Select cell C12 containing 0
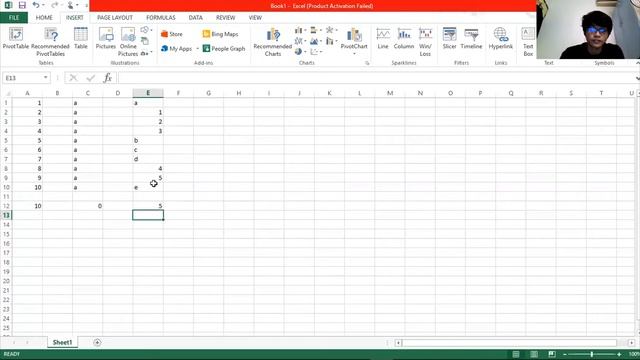Image resolution: width=640 pixels, height=360 pixels. click(87, 206)
